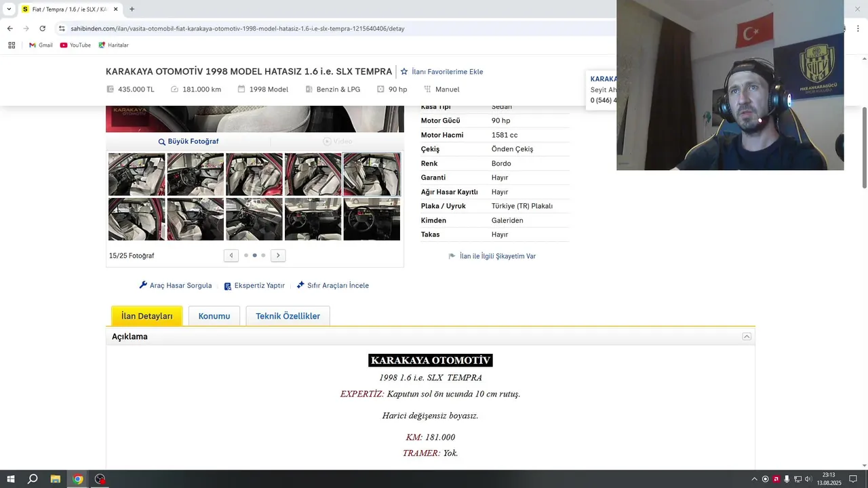Viewport: 868px width, 488px height.
Task: Open YouTube bookmark
Action: (x=75, y=45)
